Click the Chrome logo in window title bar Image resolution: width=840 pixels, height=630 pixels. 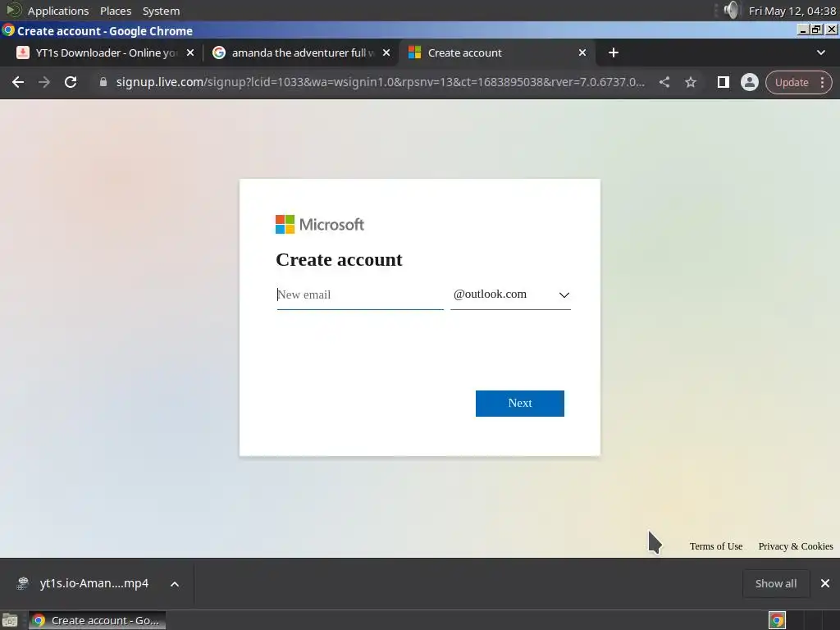pyautogui.click(x=8, y=30)
